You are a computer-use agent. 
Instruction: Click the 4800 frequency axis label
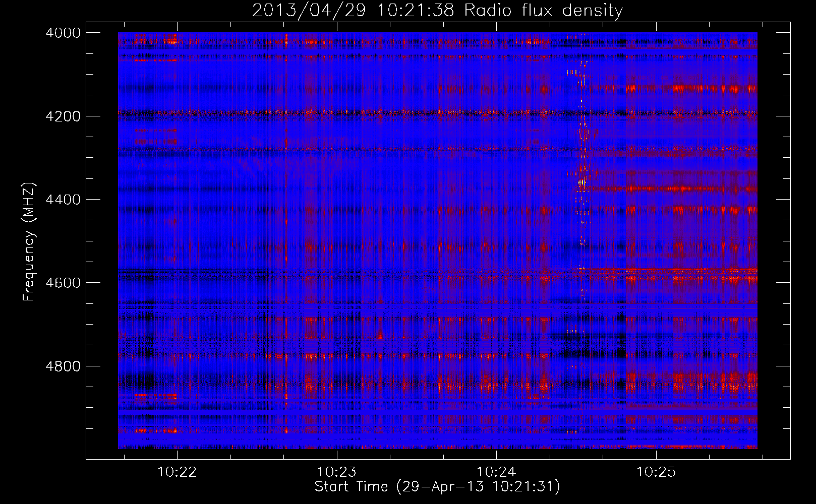coord(63,366)
